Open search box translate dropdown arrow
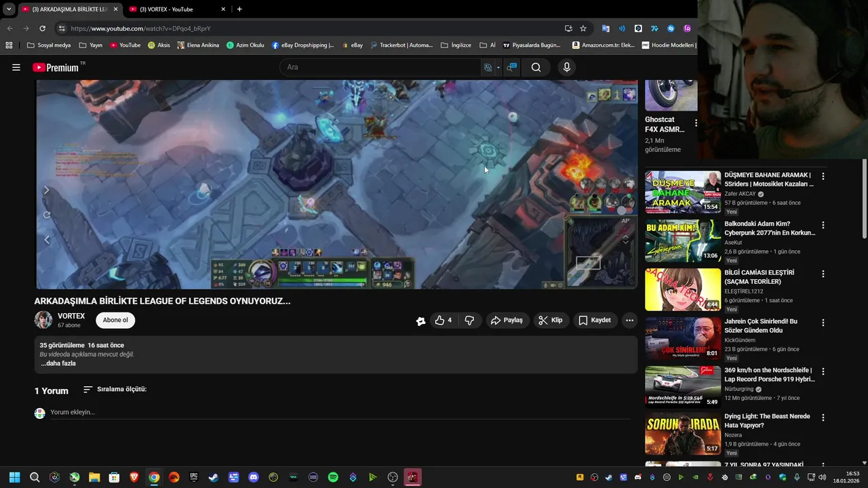 [x=498, y=67]
